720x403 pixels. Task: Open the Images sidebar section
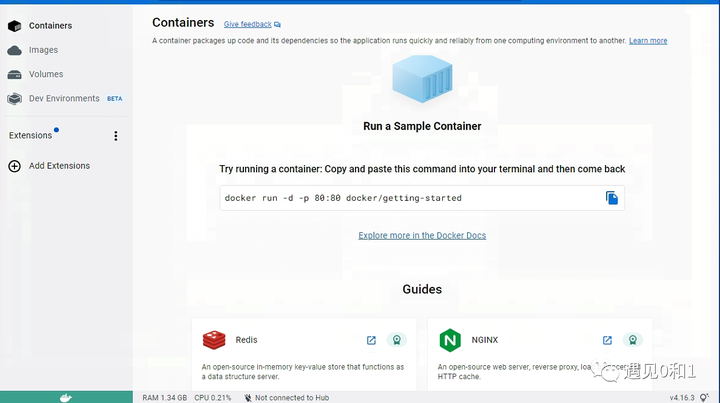pyautogui.click(x=43, y=50)
